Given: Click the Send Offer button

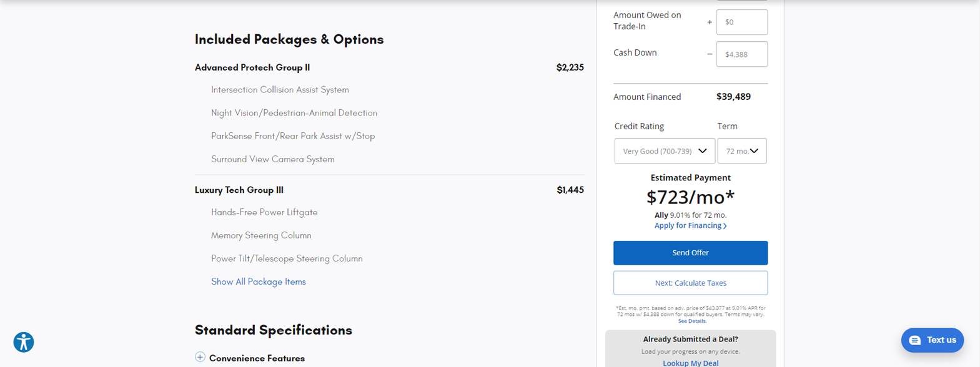Looking at the screenshot, I should coord(690,253).
